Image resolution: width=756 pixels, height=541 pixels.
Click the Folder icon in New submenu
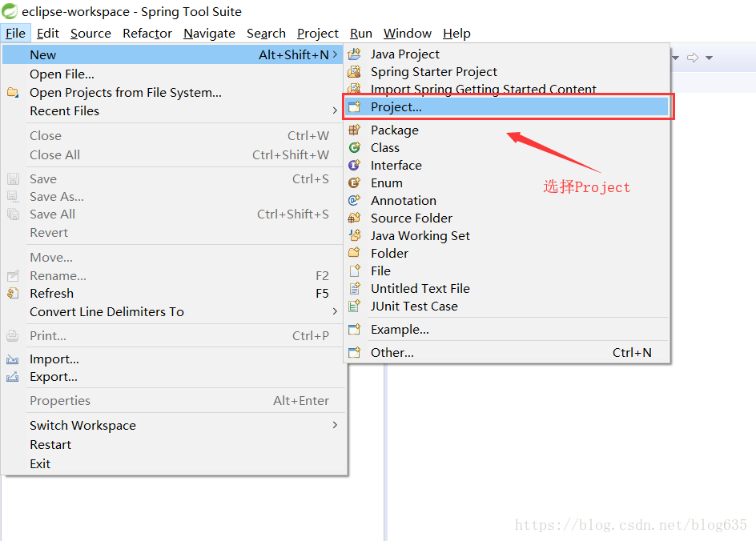tap(354, 254)
